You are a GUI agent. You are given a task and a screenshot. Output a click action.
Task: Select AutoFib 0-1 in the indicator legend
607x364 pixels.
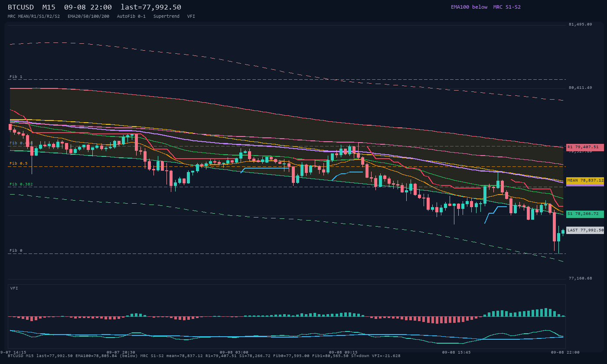(x=131, y=16)
